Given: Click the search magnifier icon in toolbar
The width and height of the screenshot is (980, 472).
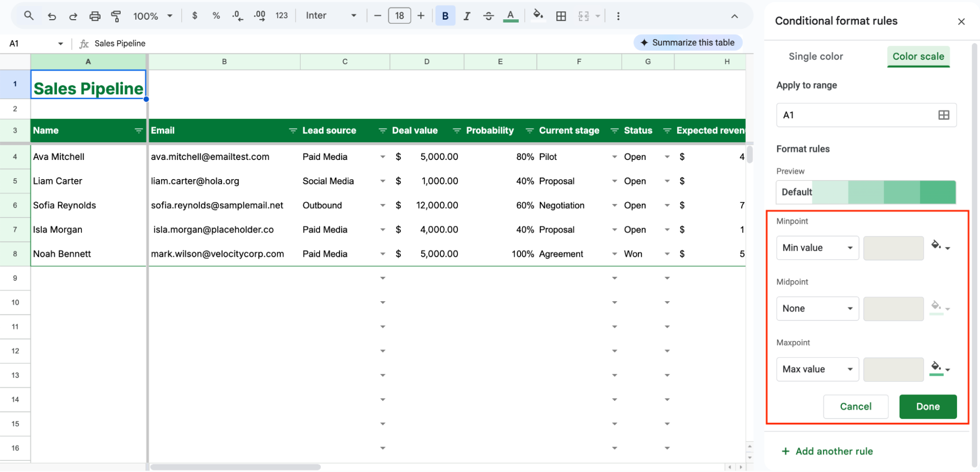Looking at the screenshot, I should pyautogui.click(x=29, y=16).
